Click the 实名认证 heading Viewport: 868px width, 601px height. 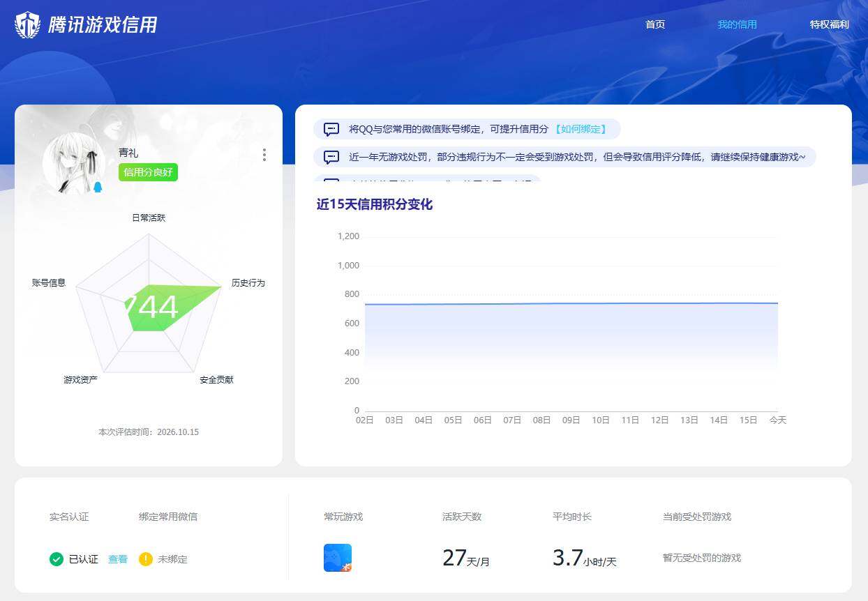[69, 517]
